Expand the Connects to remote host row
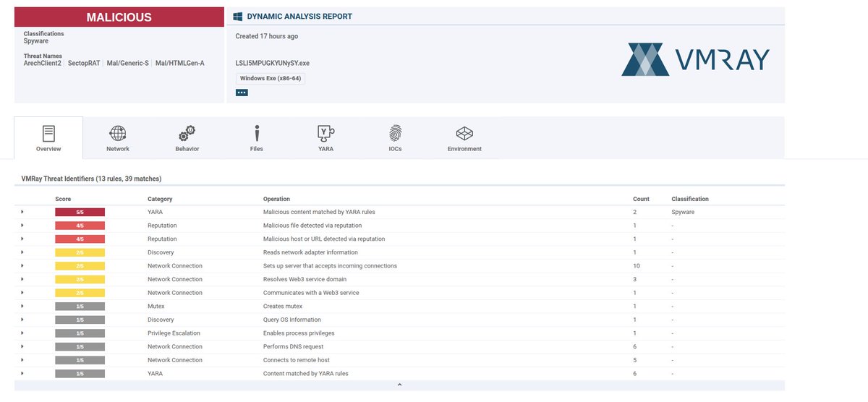This screenshot has height=402, width=868. (22, 360)
